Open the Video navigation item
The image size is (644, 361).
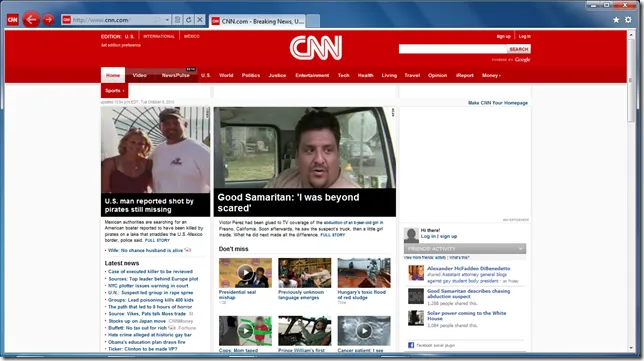point(140,75)
